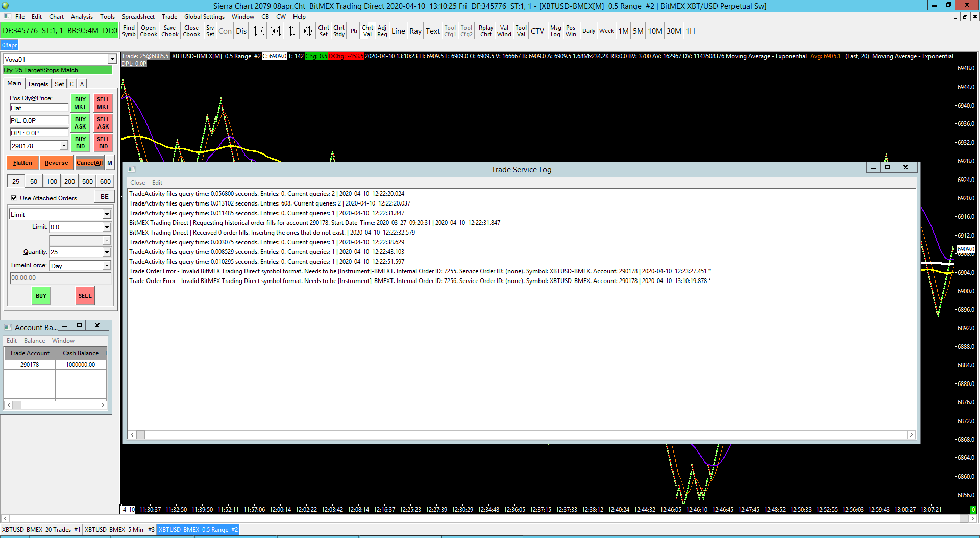Select the Text drawing tool
Screen dimensions: 980x538
[433, 31]
